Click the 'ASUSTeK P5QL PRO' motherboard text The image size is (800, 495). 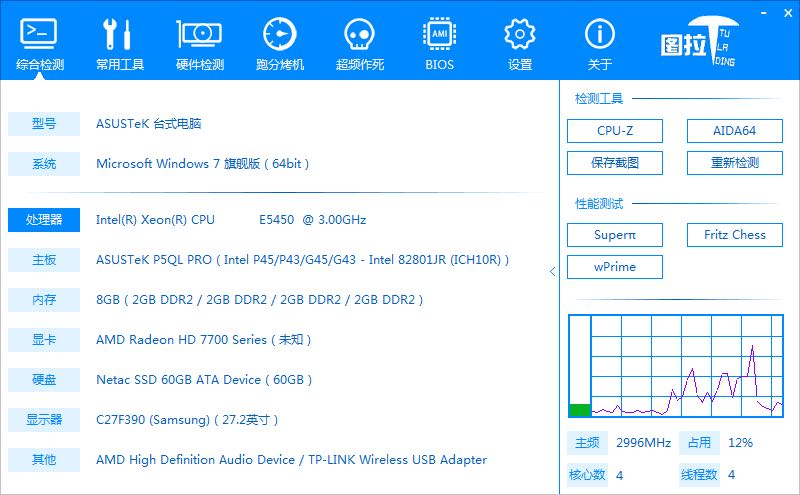(x=154, y=260)
